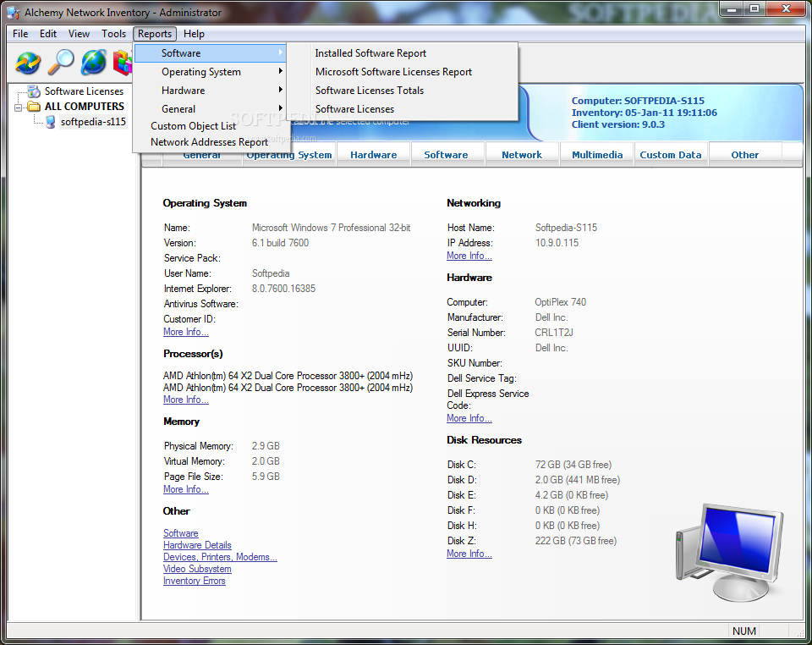The height and width of the screenshot is (645, 812).
Task: Open More Info under Hardware section
Action: [x=469, y=419]
